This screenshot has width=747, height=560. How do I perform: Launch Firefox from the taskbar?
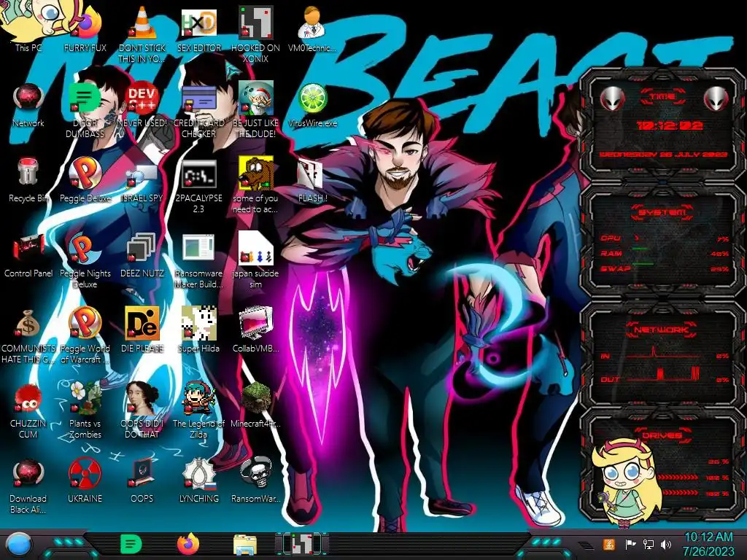point(187,545)
